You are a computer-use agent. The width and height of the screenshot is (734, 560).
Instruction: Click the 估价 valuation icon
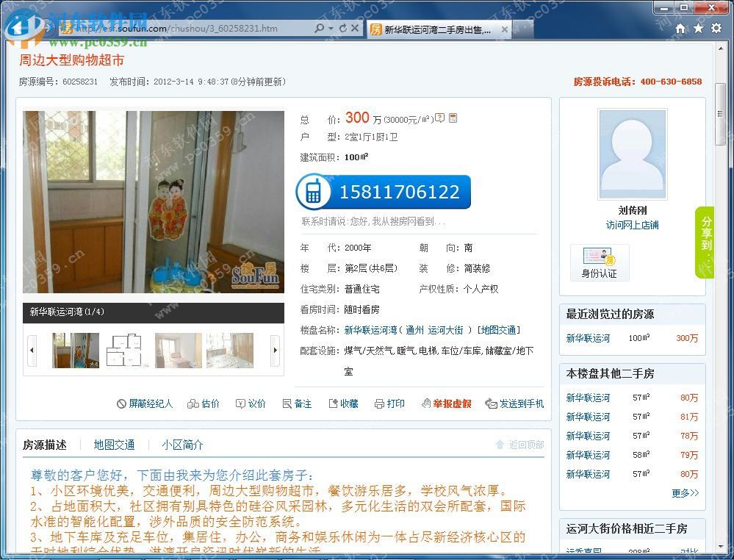(192, 404)
